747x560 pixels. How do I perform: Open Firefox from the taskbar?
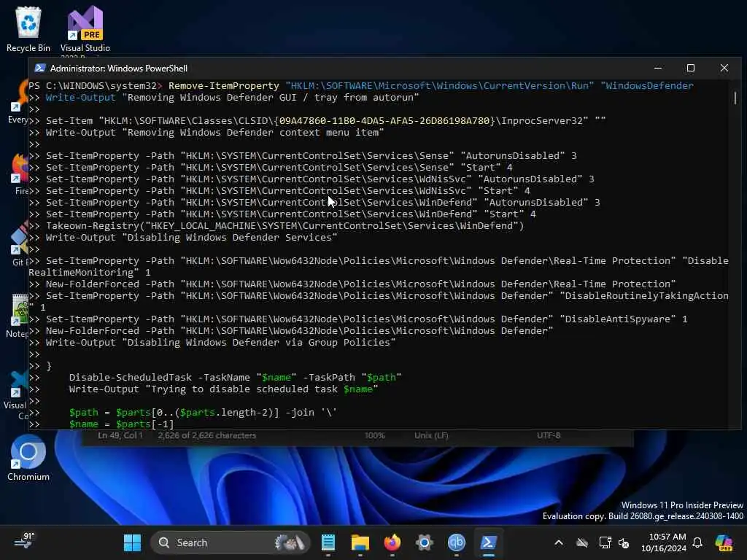(x=392, y=542)
